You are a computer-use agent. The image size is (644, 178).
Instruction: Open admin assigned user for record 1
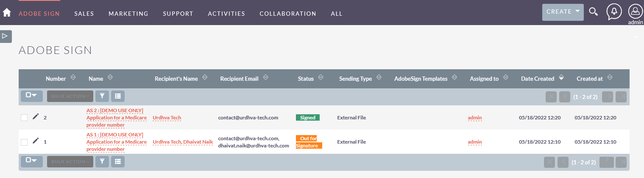point(475,142)
